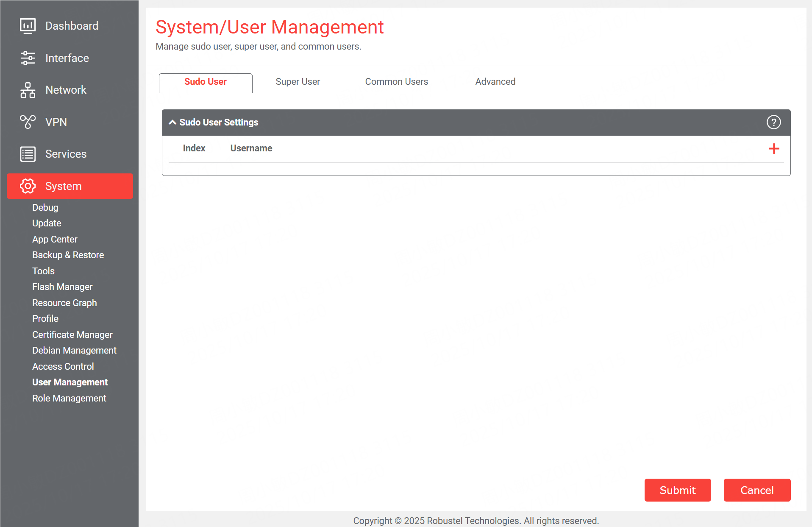Image resolution: width=812 pixels, height=527 pixels.
Task: Open Backup & Restore settings
Action: [68, 255]
